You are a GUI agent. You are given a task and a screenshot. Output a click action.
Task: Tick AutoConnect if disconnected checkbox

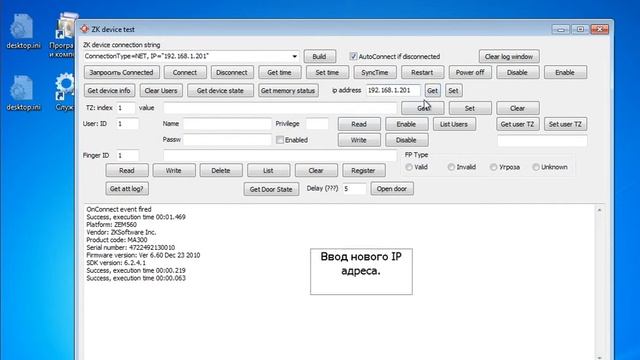pos(353,56)
